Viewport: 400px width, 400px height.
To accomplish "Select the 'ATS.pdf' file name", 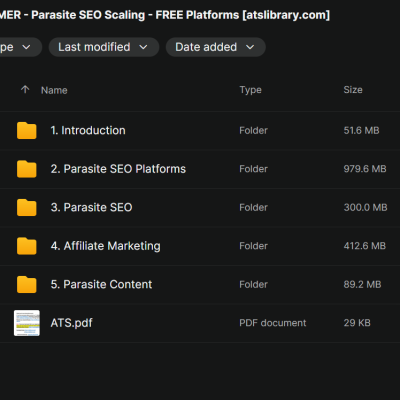I will tap(71, 323).
